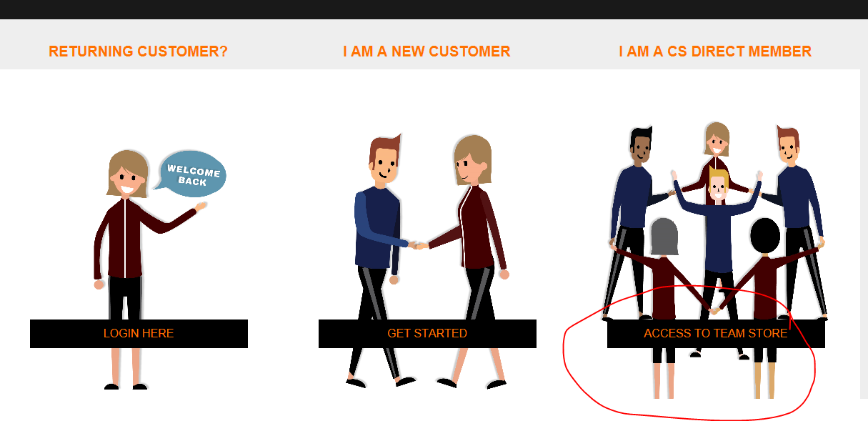This screenshot has height=421, width=868.
Task: Click the red-haired man on group's right
Action: [x=797, y=214]
